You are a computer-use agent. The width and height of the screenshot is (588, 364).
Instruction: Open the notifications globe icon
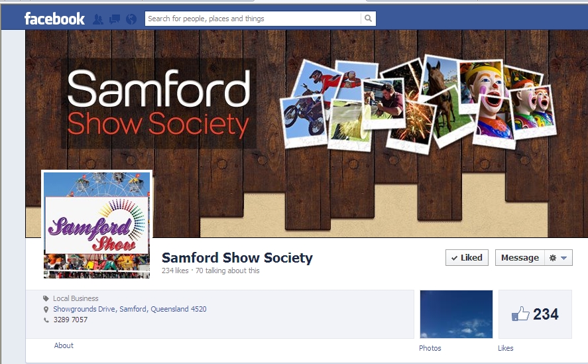pos(131,19)
